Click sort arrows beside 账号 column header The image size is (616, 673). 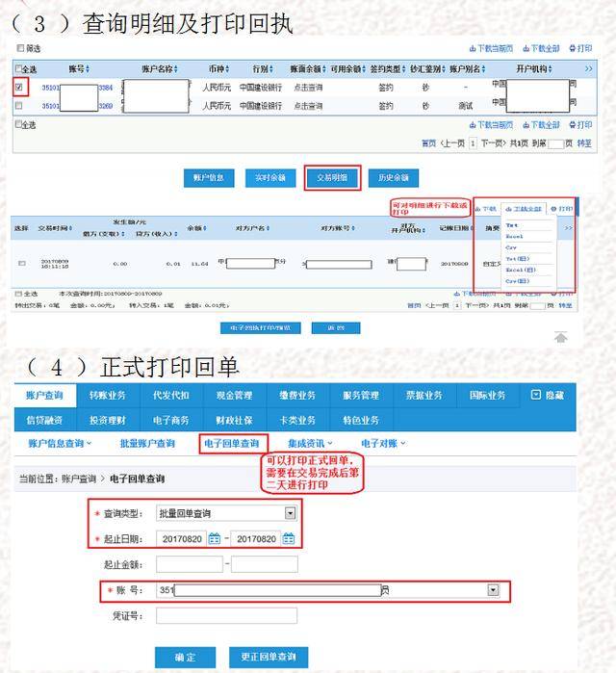[x=88, y=68]
